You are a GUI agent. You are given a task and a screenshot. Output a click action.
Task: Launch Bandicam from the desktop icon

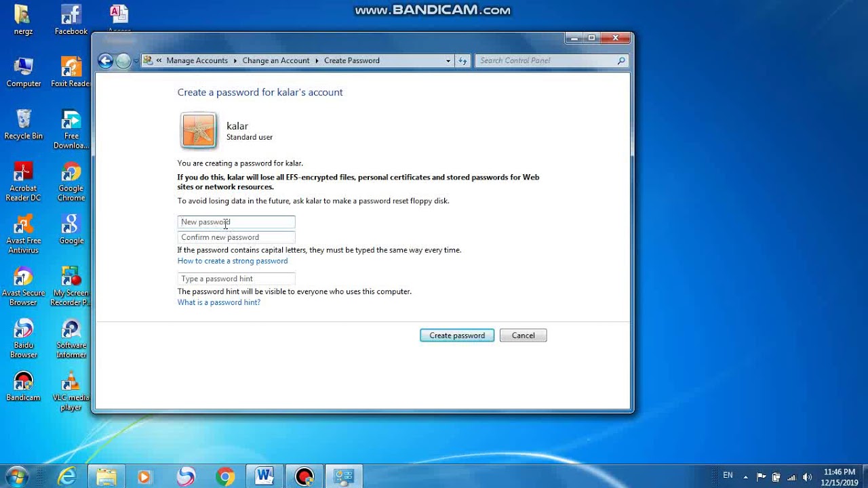tap(23, 386)
